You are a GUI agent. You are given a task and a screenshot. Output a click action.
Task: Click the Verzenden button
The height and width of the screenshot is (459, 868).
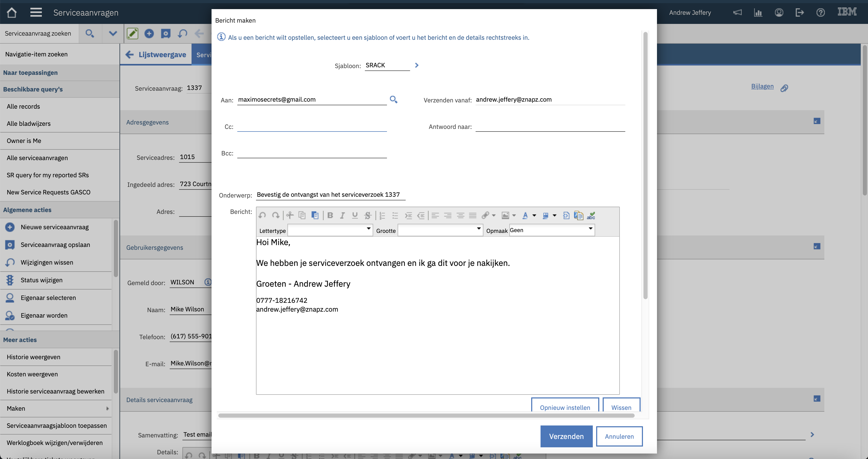(566, 436)
